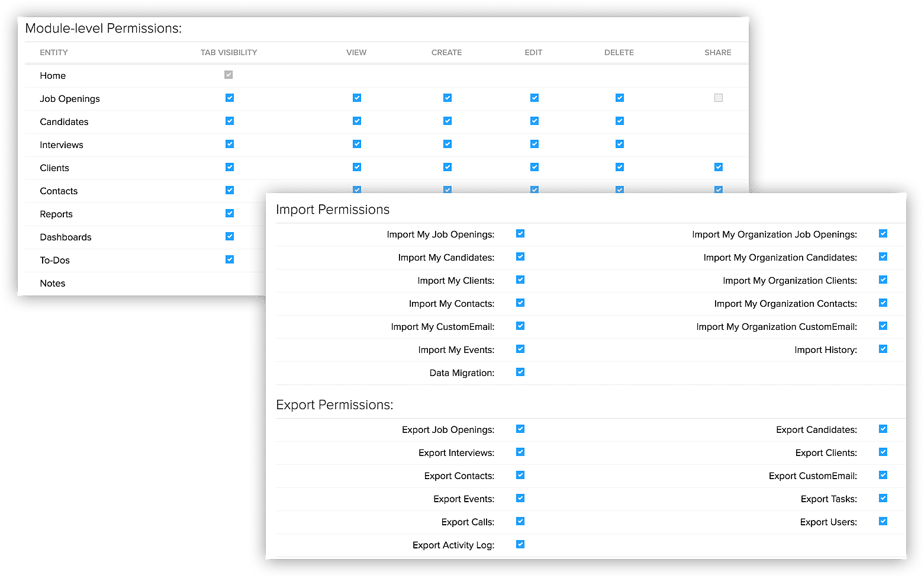Click the "DELETE" column header
Screen dimensions: 924x578
coord(619,53)
